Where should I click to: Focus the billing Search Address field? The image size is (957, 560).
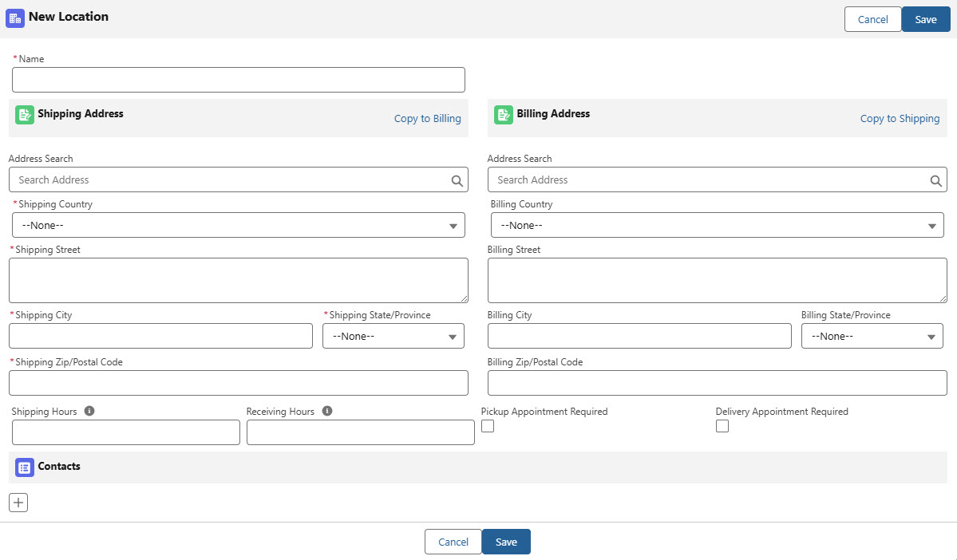pyautogui.click(x=717, y=180)
